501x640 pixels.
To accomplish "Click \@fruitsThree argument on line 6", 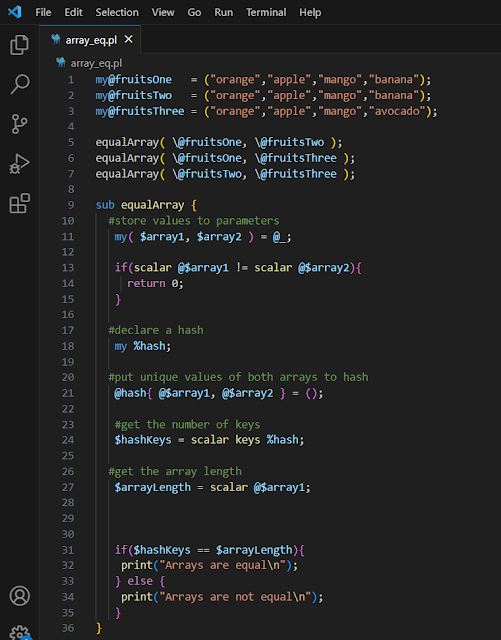I will pyautogui.click(x=296, y=158).
